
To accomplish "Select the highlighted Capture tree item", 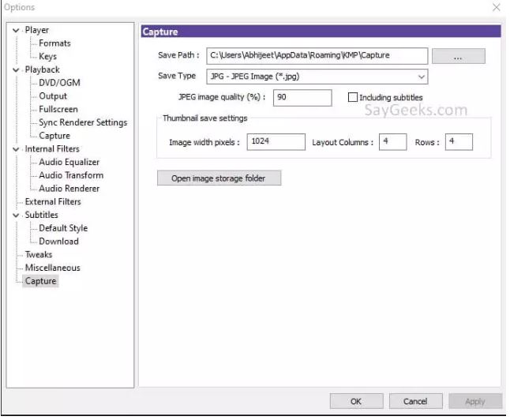I will pos(40,281).
